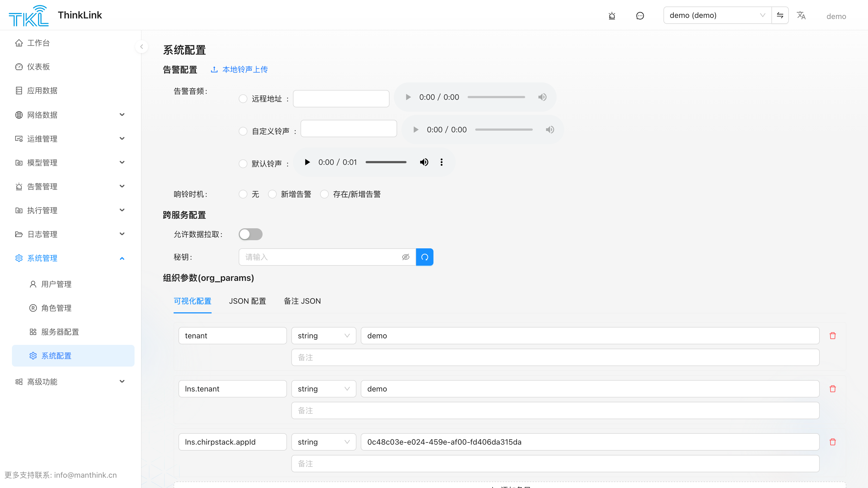Click the switch organization arrows icon
868x488 pixels.
(780, 15)
